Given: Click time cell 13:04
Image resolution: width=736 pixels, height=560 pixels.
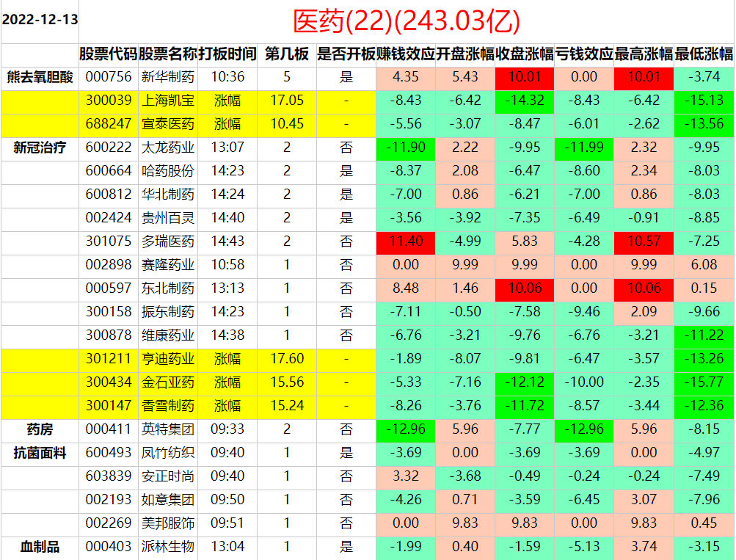Looking at the screenshot, I should pos(227,547).
